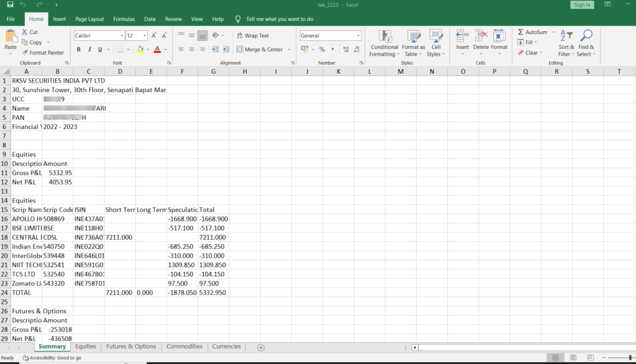
Task: Open the Format Painter tool
Action: tap(43, 52)
